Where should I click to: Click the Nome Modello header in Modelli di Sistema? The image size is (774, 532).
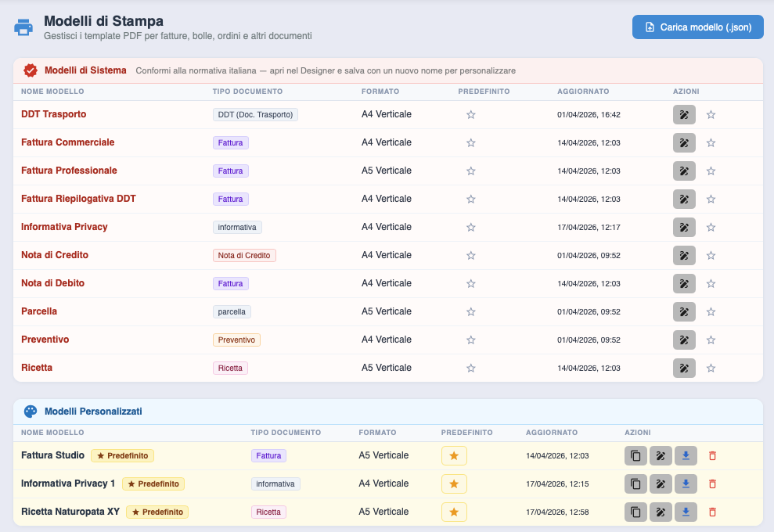(x=52, y=92)
